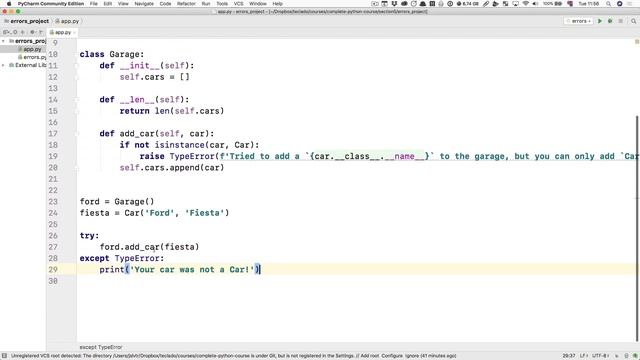Viewport: 640px width, 360px height.
Task: Click collapse all icon in project panel
Action: click(x=23, y=32)
